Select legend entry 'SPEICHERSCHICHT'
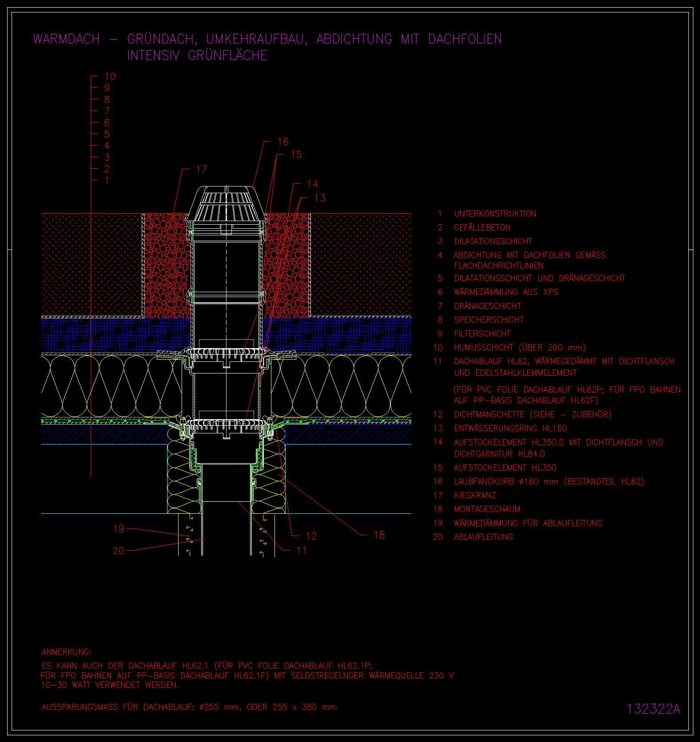This screenshot has width=700, height=742. pos(489,320)
